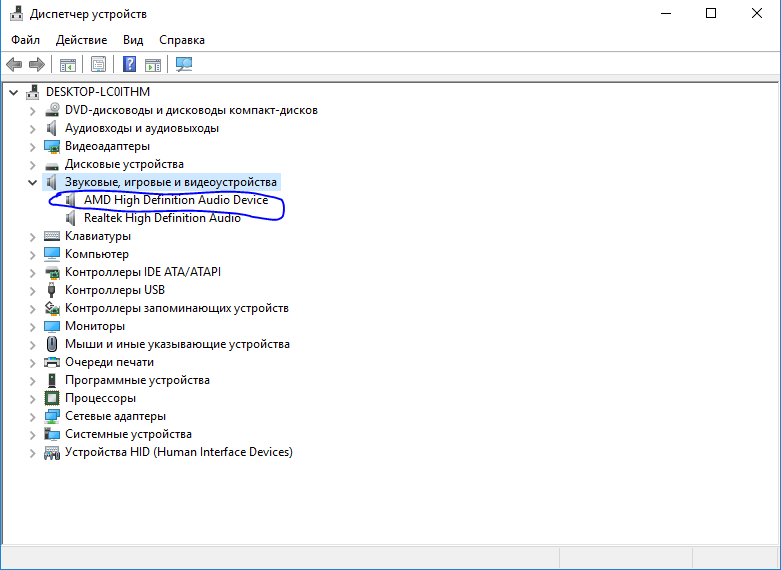This screenshot has height=570, width=781.
Task: Expand DVD-дисководы и дисководы компакт-дисков
Action: tap(32, 111)
